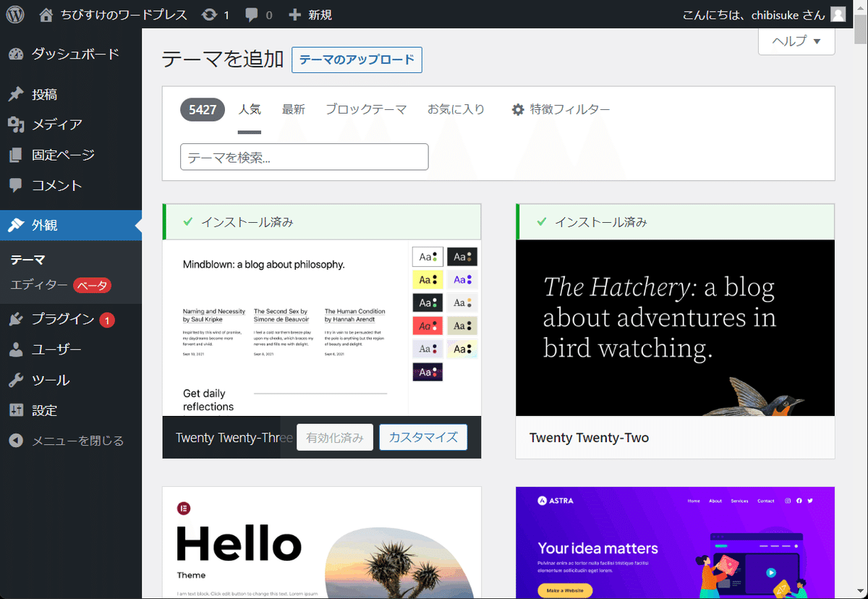Open the Astra theme screenshot
The width and height of the screenshot is (868, 599).
tap(675, 543)
